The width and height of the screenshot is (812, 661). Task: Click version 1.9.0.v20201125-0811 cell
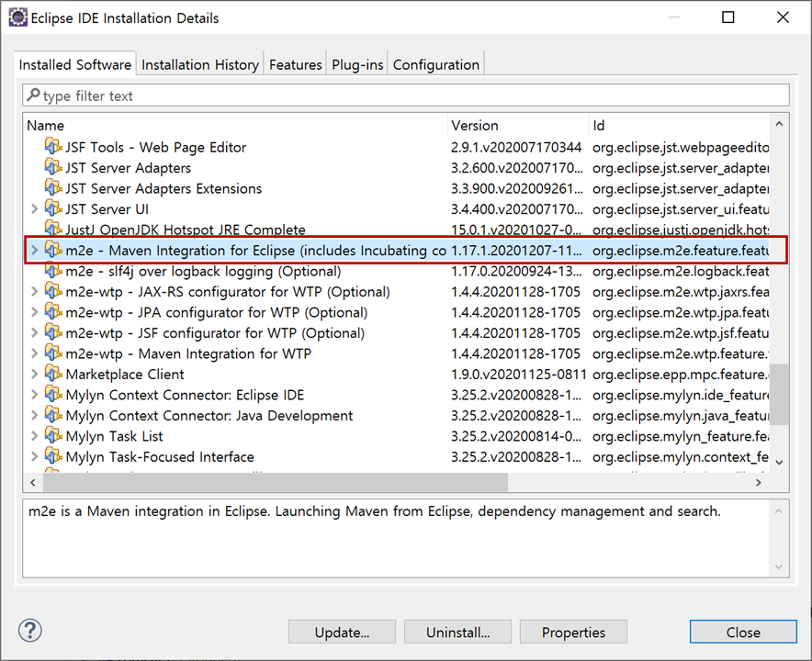[x=518, y=375]
